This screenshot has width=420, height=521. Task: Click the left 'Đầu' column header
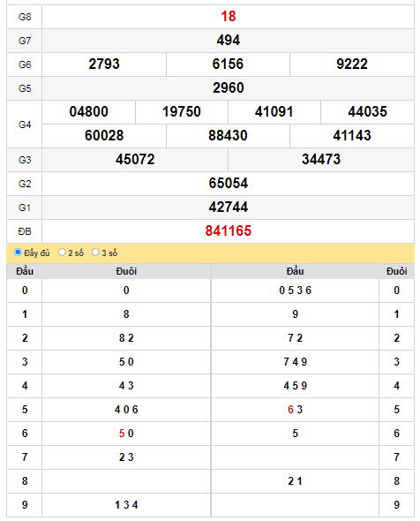[25, 271]
